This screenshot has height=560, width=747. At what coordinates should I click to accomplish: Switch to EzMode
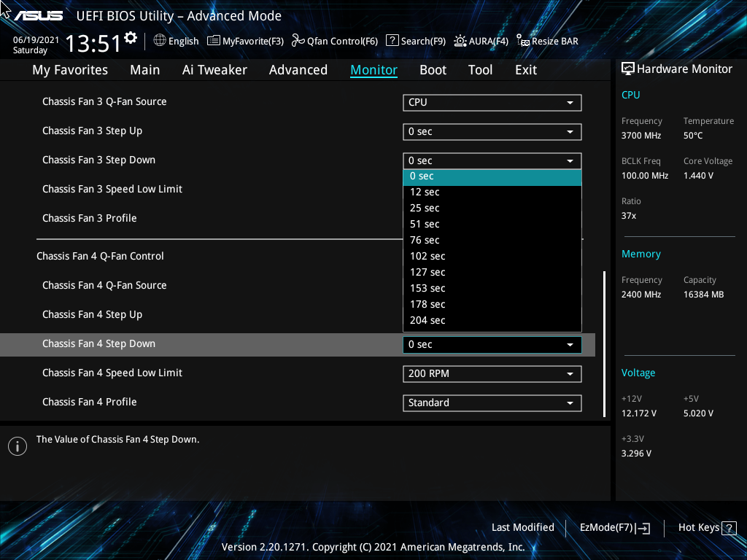pyautogui.click(x=614, y=527)
